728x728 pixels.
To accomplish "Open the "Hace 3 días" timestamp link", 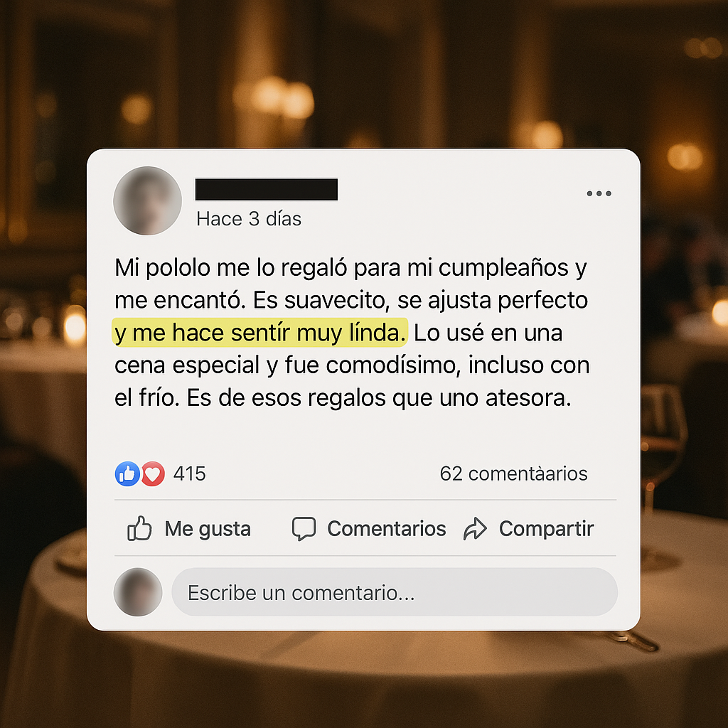I will click(249, 219).
